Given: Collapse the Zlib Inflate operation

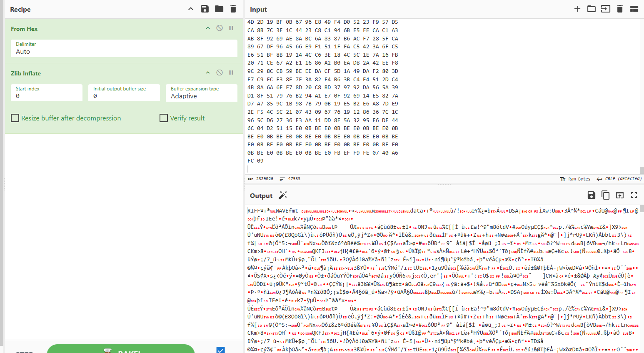Looking at the screenshot, I should point(208,73).
